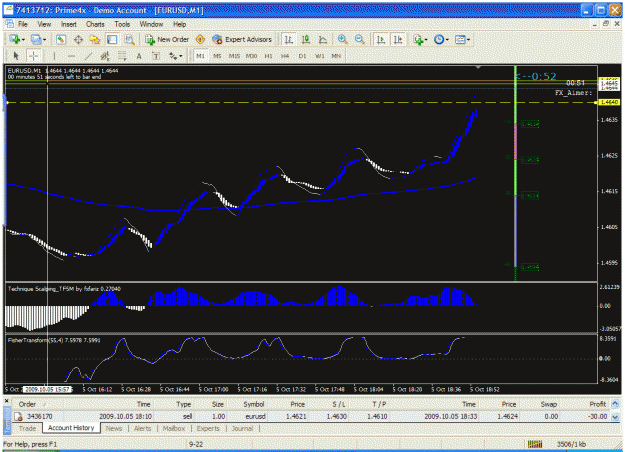Switch to candlestick chart icon
This screenshot has height=452, width=625.
(x=306, y=39)
